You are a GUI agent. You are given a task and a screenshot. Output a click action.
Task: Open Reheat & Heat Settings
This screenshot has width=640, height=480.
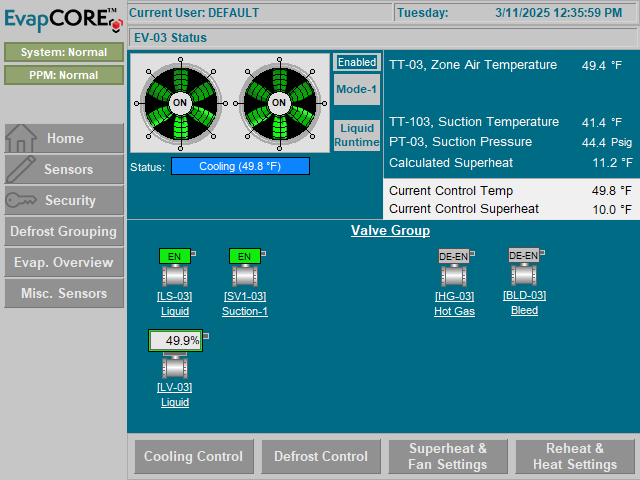[x=575, y=456]
